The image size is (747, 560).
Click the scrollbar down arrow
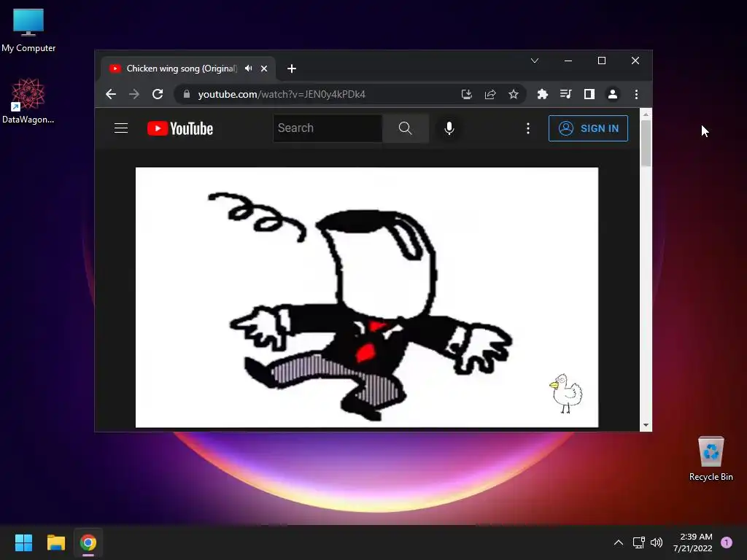[646, 425]
